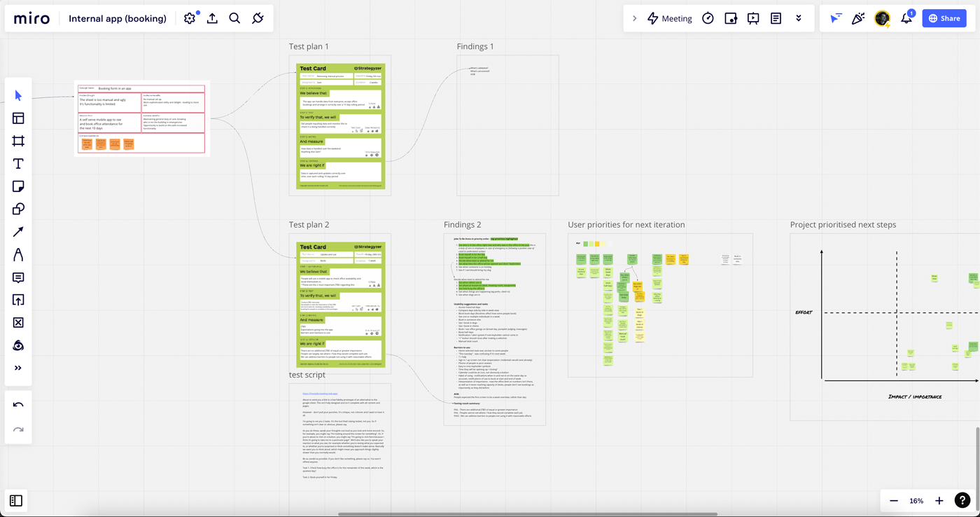The width and height of the screenshot is (980, 517).
Task: Select the Test plan 1 frame title
Action: point(309,47)
